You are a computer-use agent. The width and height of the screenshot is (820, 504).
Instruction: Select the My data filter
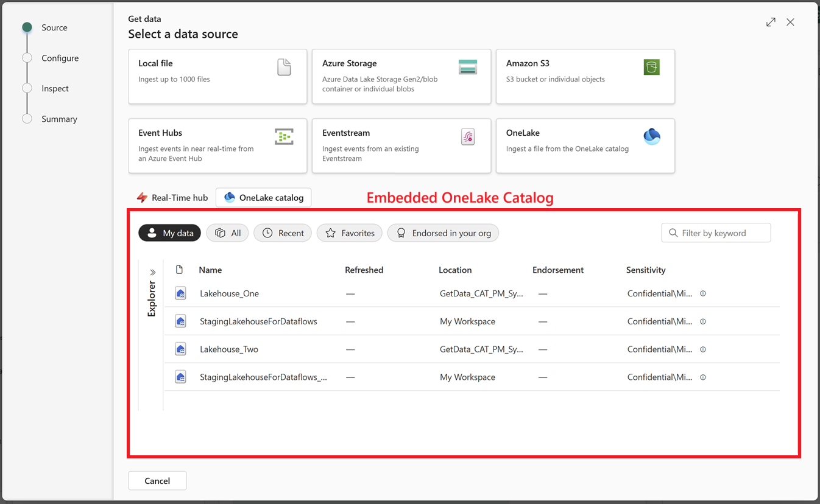169,233
